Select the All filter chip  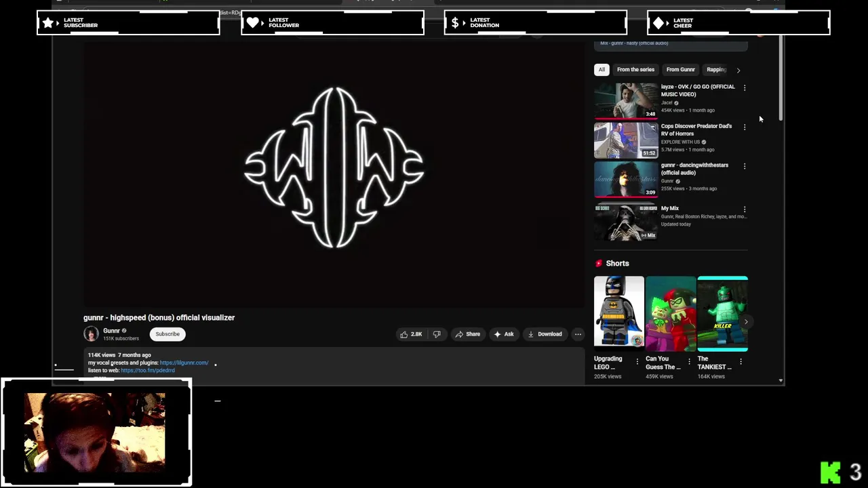pyautogui.click(x=601, y=69)
